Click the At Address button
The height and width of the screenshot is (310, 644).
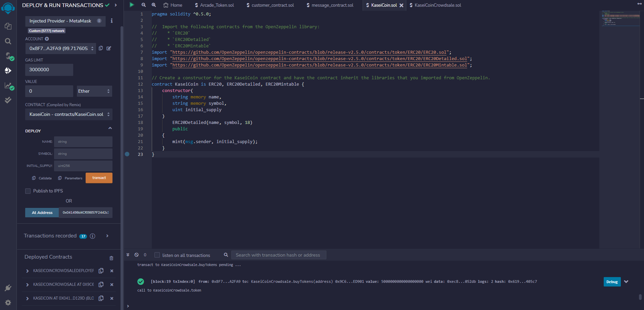[42, 213]
